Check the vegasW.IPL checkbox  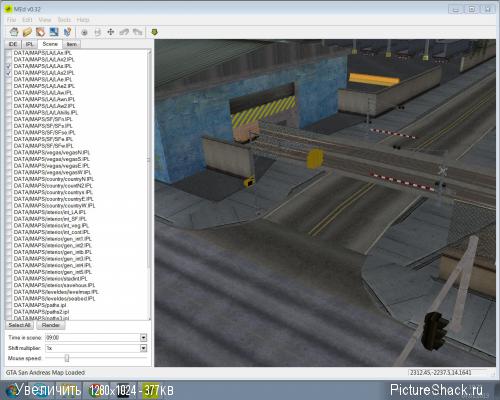(9, 172)
